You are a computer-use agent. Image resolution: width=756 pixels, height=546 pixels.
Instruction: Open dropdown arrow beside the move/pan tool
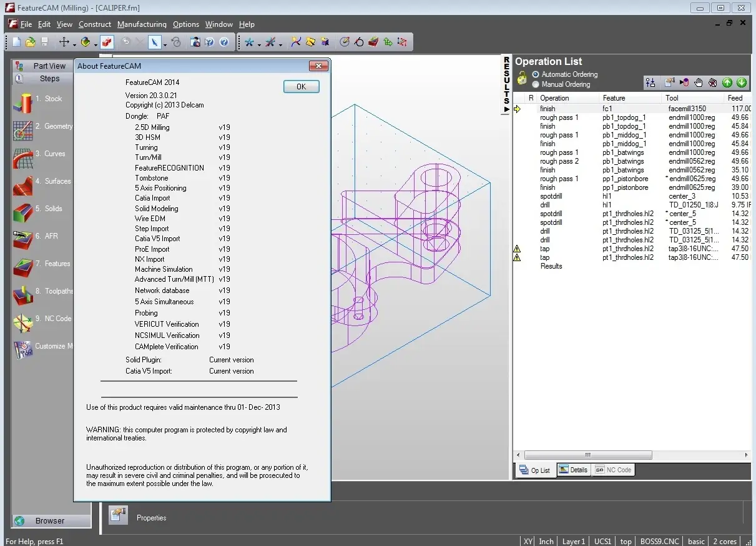pos(74,44)
